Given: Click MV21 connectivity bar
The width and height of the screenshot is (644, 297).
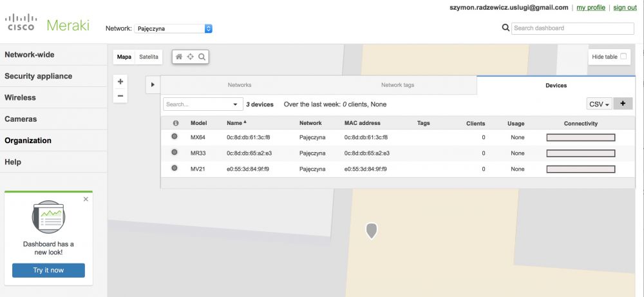Looking at the screenshot, I should pyautogui.click(x=581, y=169).
